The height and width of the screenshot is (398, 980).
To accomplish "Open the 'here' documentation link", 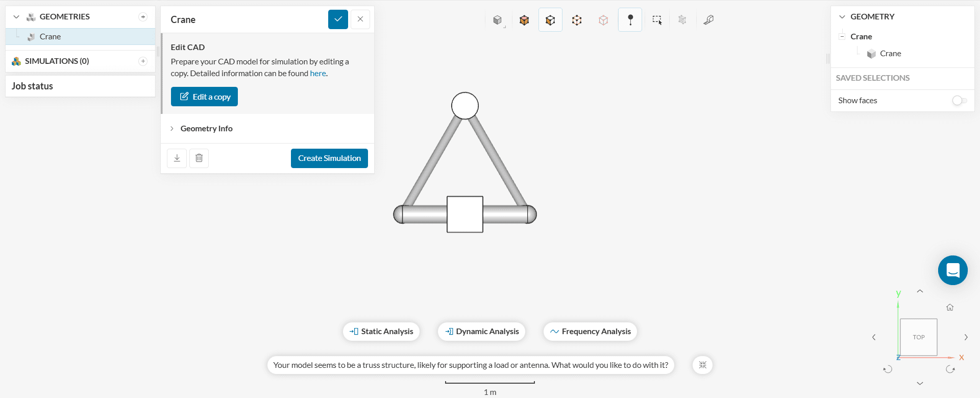I will [x=317, y=74].
